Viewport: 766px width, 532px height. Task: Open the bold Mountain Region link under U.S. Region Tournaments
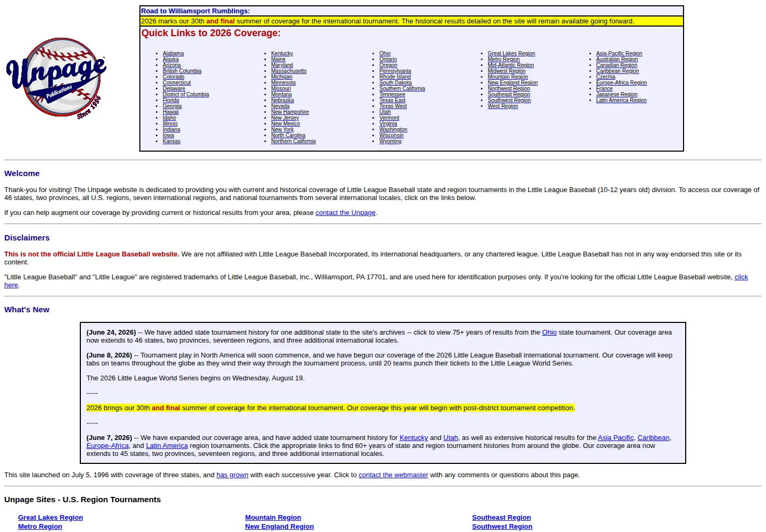tap(273, 518)
